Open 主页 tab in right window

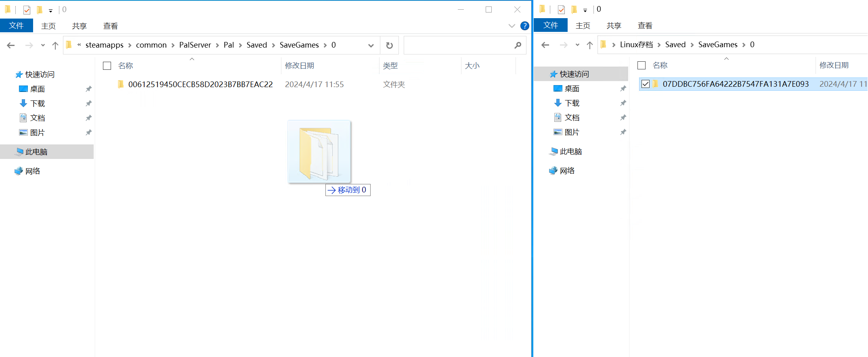pyautogui.click(x=583, y=25)
